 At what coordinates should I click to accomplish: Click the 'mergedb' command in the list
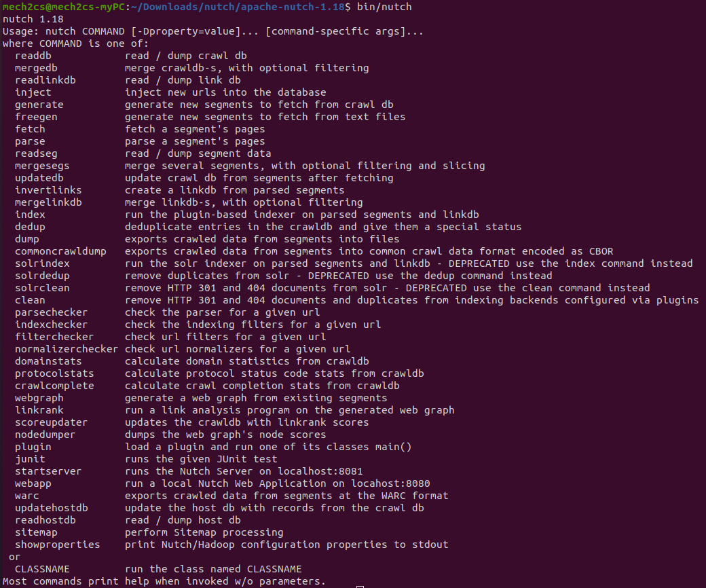(x=36, y=68)
